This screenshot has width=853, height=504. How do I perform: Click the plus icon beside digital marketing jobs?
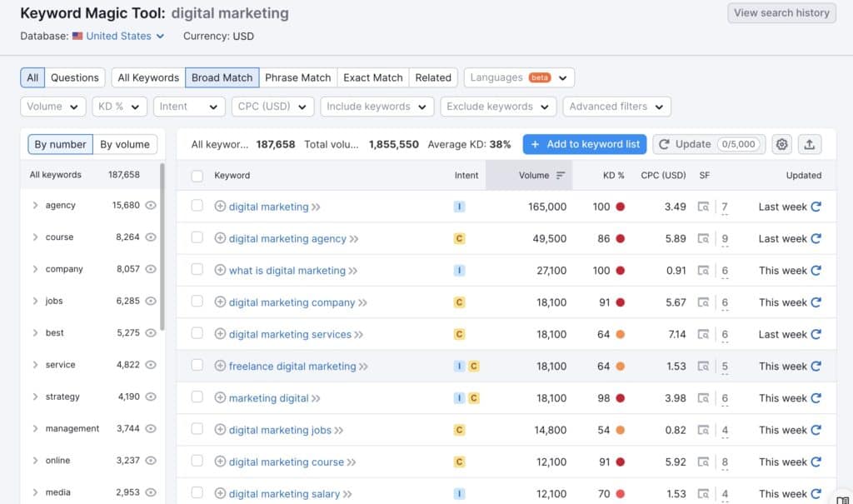click(x=218, y=430)
